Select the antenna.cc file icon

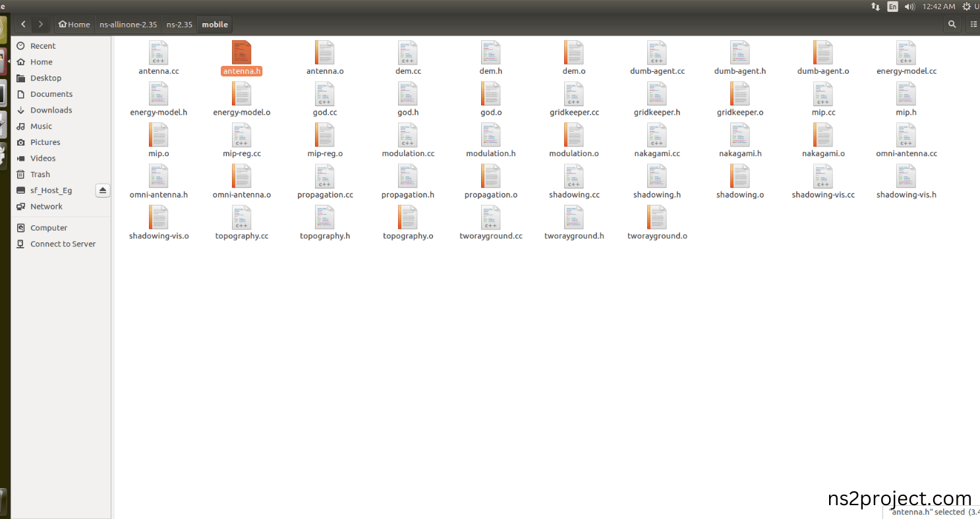[x=159, y=53]
